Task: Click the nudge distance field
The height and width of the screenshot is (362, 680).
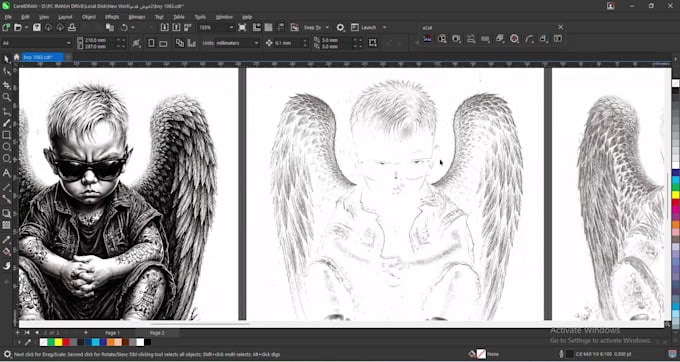Action: pyautogui.click(x=288, y=43)
